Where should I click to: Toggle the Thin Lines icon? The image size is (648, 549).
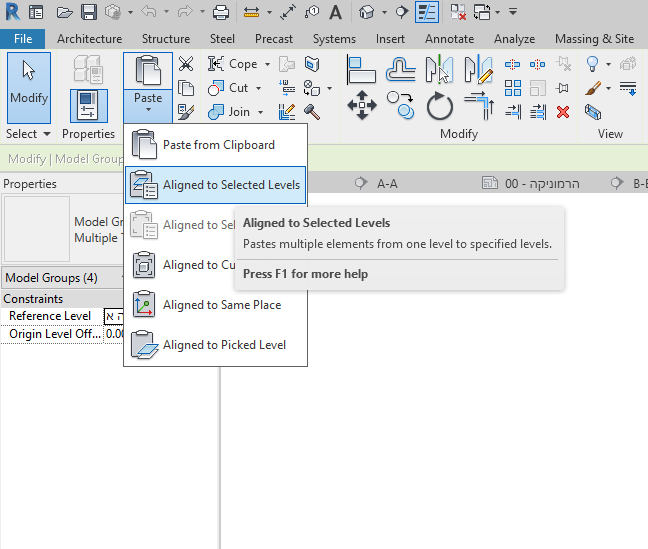tap(427, 12)
